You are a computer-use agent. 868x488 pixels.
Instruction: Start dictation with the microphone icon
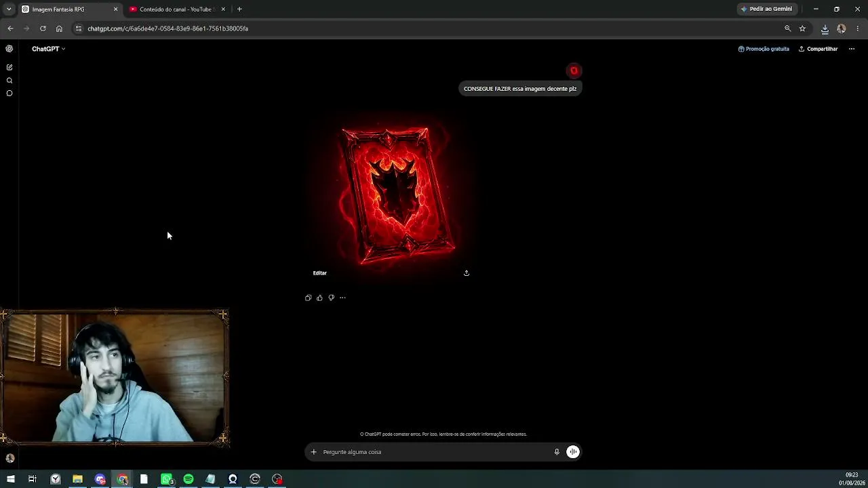pyautogui.click(x=557, y=452)
